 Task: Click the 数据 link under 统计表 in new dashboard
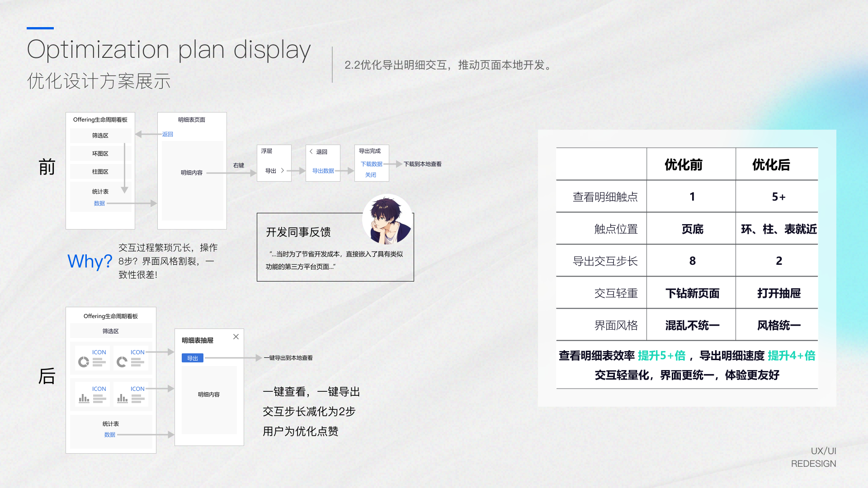point(110,435)
